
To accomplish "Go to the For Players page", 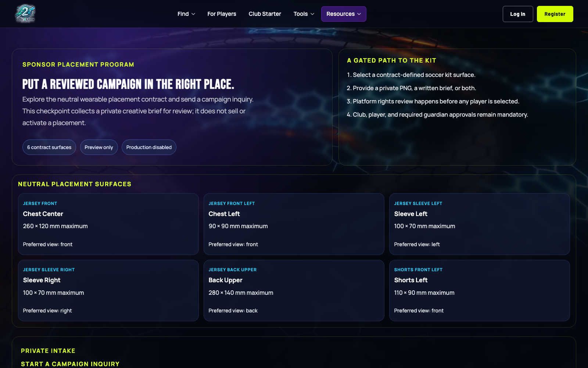I will click(x=222, y=14).
